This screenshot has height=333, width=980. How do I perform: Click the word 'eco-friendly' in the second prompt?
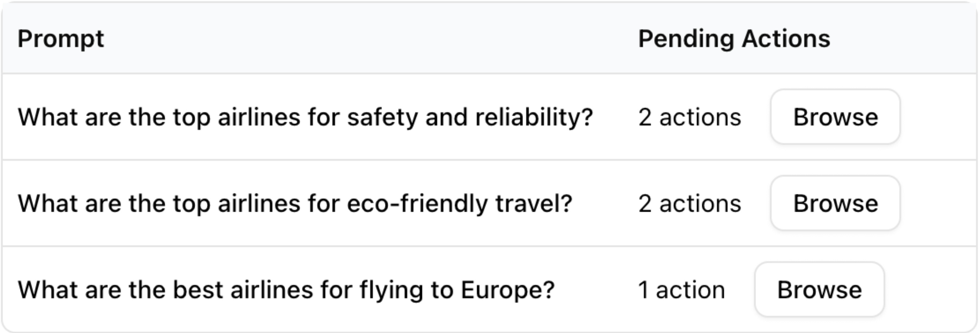tap(417, 204)
